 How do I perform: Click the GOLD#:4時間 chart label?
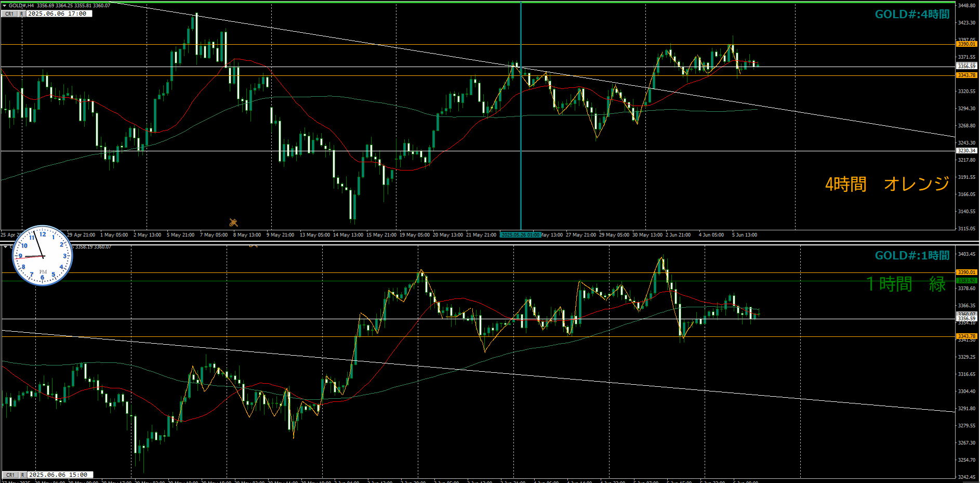pos(912,15)
